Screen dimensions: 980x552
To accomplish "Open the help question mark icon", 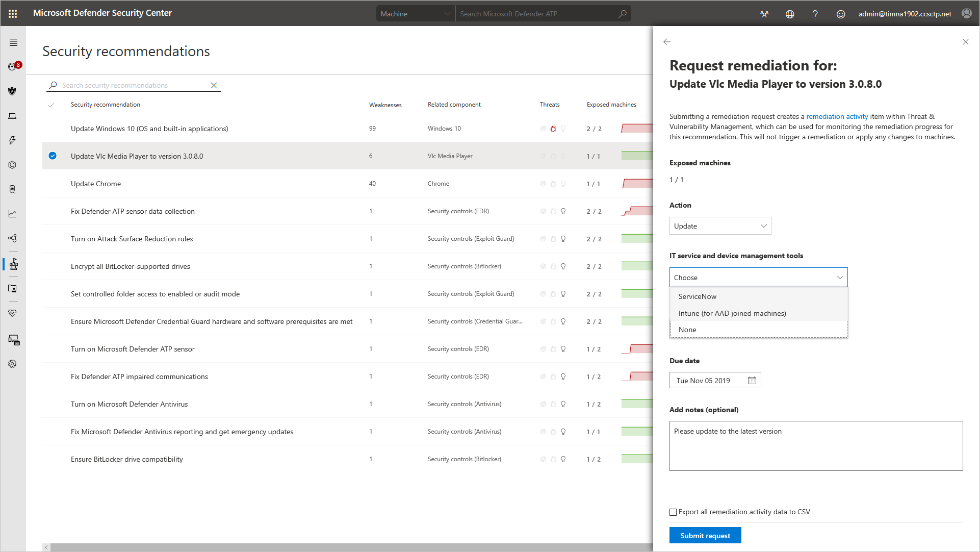I will [x=815, y=14].
